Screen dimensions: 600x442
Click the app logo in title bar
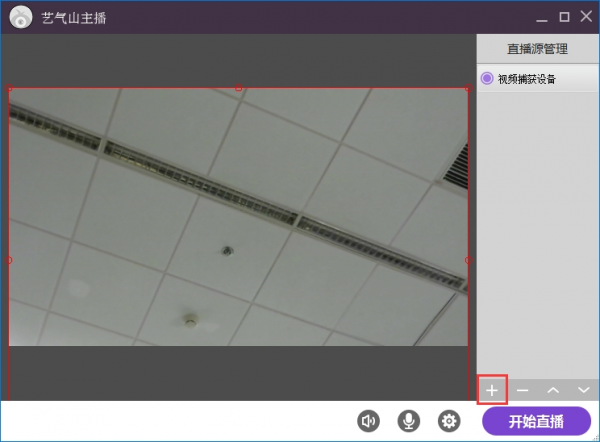[21, 17]
